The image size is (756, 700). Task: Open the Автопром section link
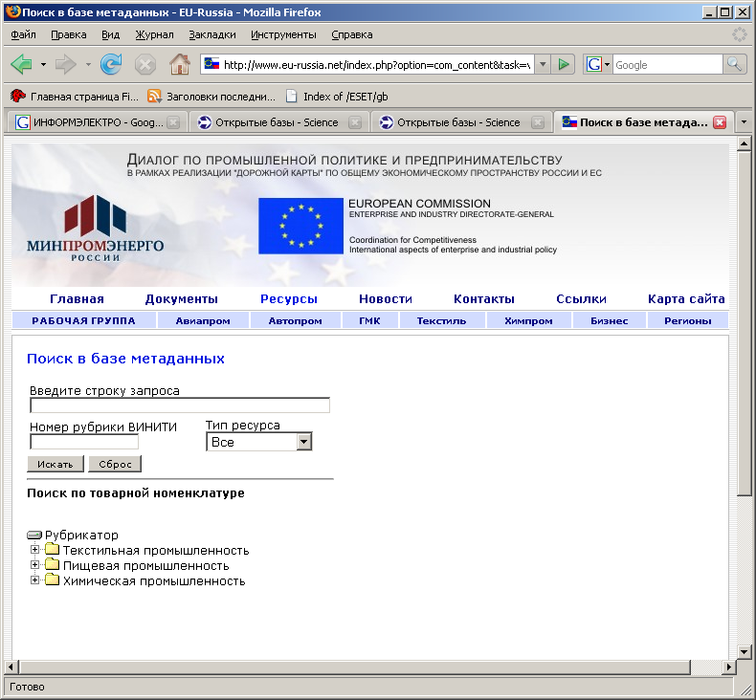tap(295, 321)
